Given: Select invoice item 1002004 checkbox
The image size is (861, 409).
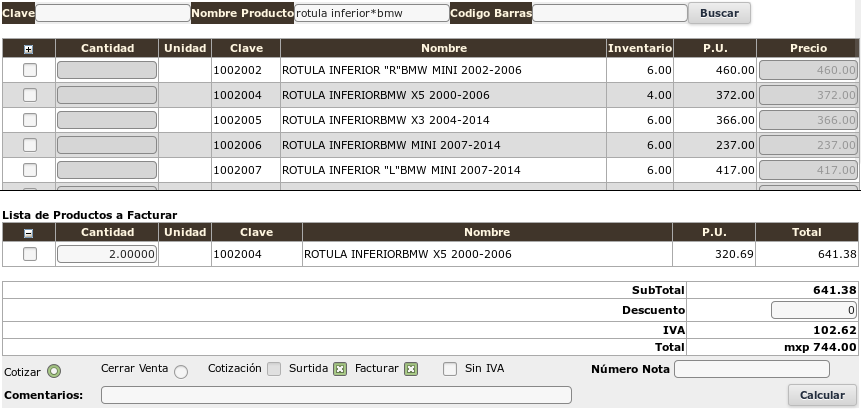Looking at the screenshot, I should (30, 254).
